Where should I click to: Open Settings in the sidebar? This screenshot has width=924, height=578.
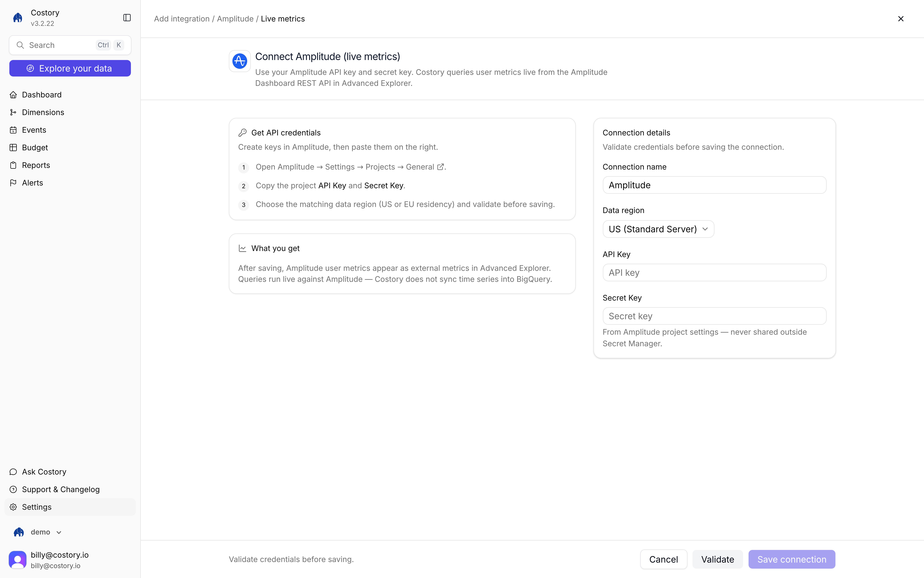[70, 507]
